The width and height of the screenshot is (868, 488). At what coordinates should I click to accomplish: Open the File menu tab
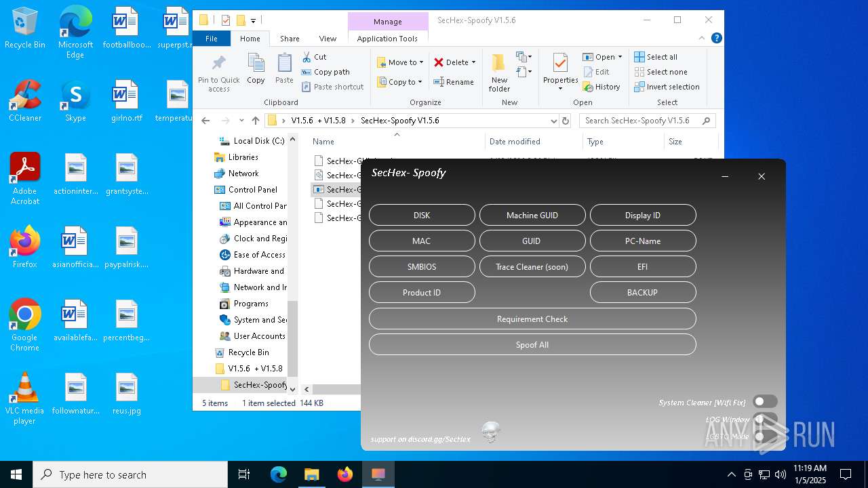point(212,39)
